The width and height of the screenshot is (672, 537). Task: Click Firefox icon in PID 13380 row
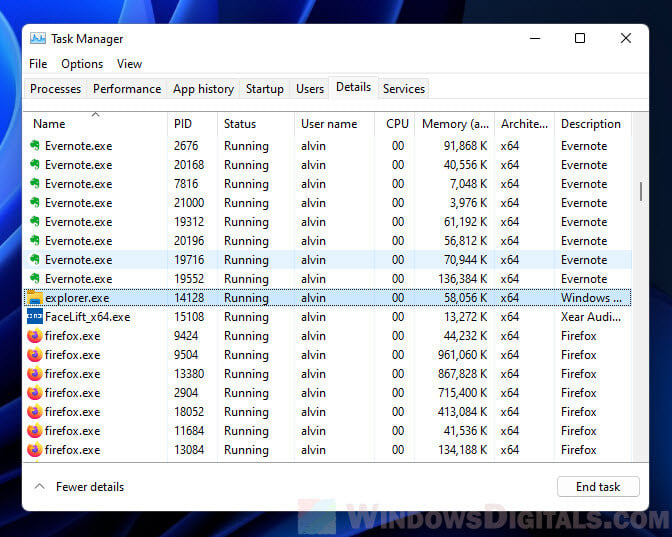point(35,374)
